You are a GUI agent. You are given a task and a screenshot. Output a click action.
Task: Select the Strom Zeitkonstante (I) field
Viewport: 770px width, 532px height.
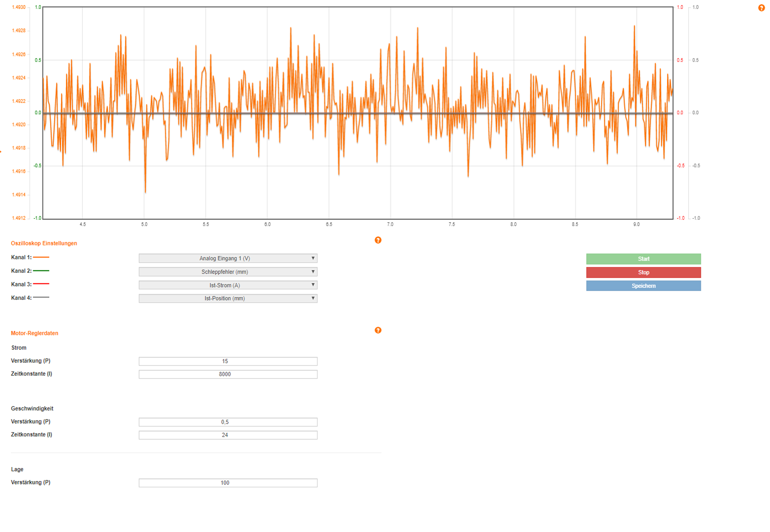click(228, 374)
